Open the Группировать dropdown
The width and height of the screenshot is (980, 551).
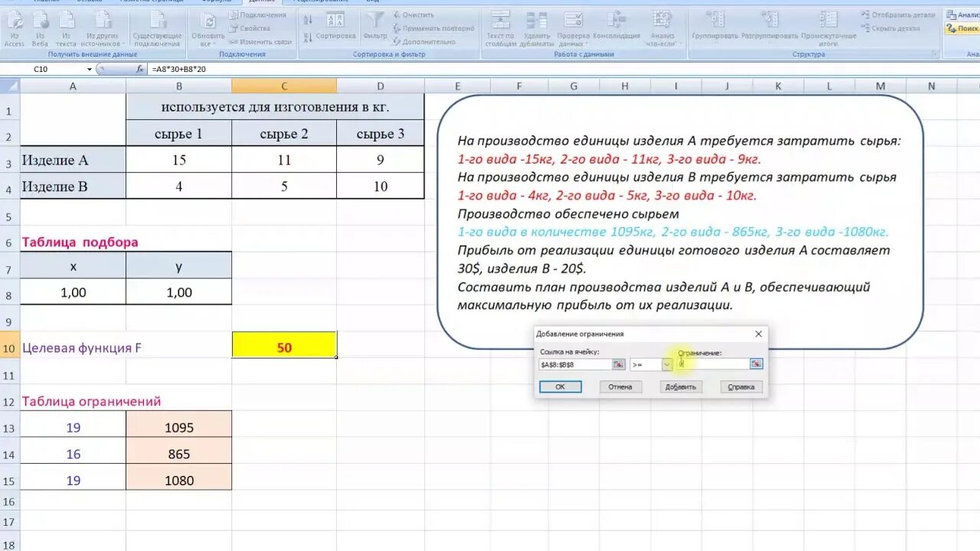click(x=714, y=28)
